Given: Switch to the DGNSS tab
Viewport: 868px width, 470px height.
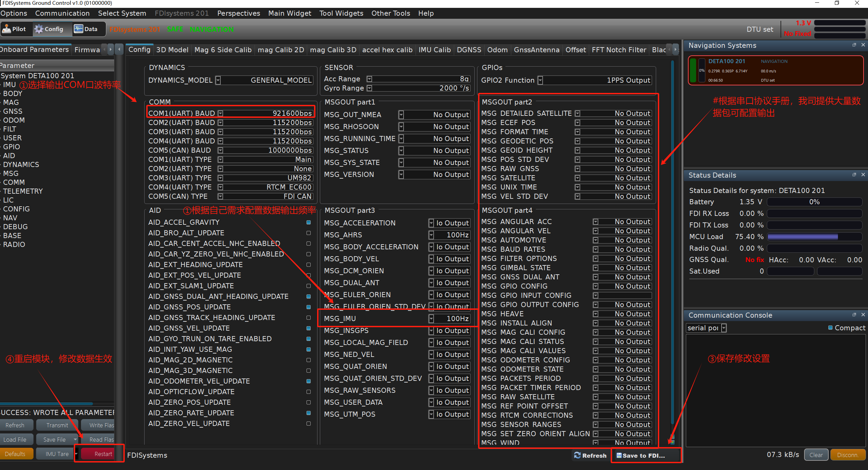Looking at the screenshot, I should (469, 50).
